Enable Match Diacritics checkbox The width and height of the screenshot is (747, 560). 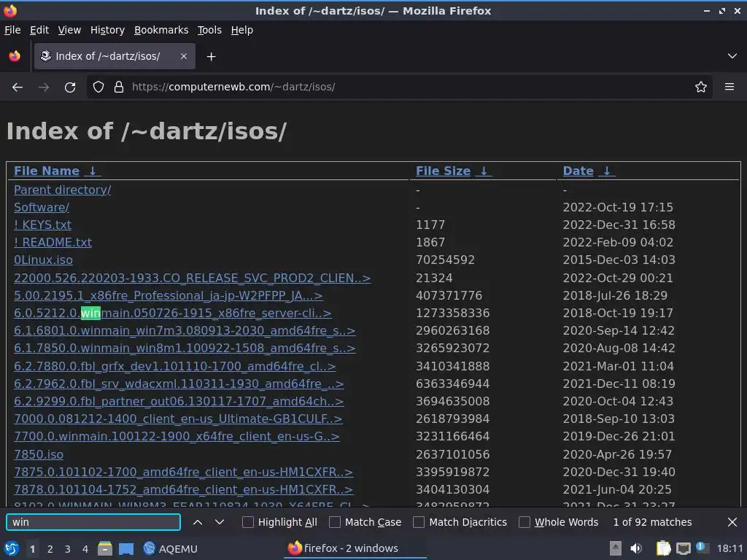[x=419, y=522]
